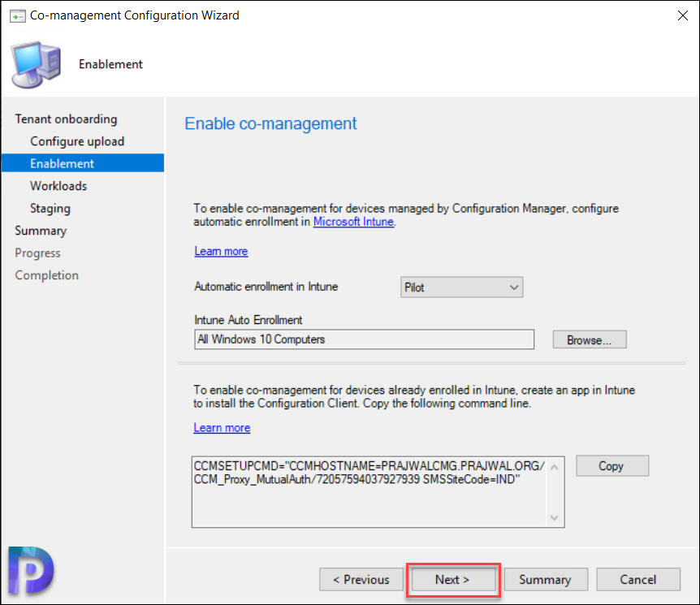
Task: Jump to Summary in sidebar
Action: 41,231
